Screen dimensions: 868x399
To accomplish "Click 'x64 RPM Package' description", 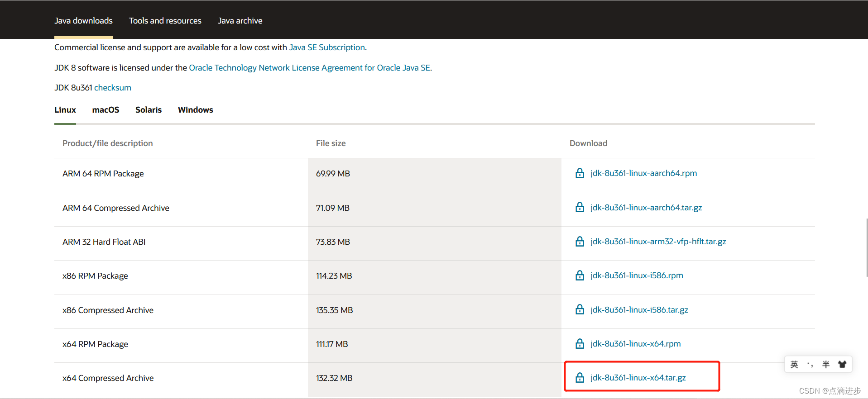I will [95, 344].
